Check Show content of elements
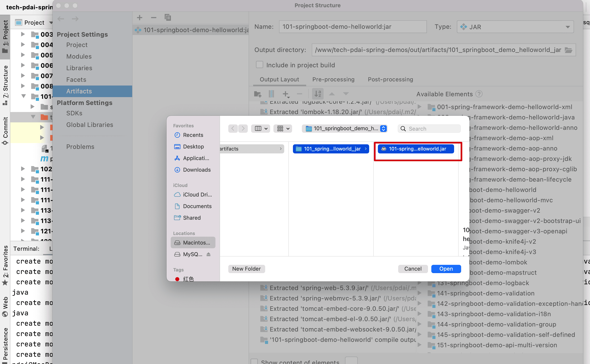 254,361
